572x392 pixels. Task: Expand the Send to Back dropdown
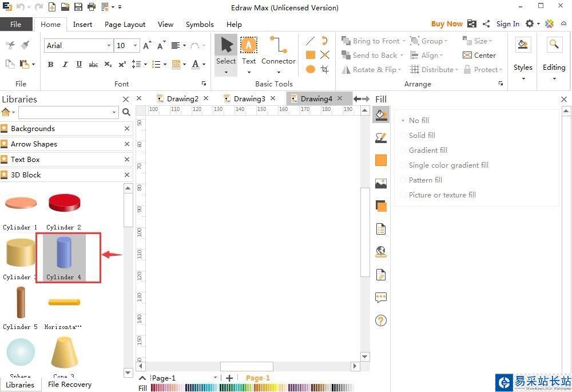(x=402, y=56)
